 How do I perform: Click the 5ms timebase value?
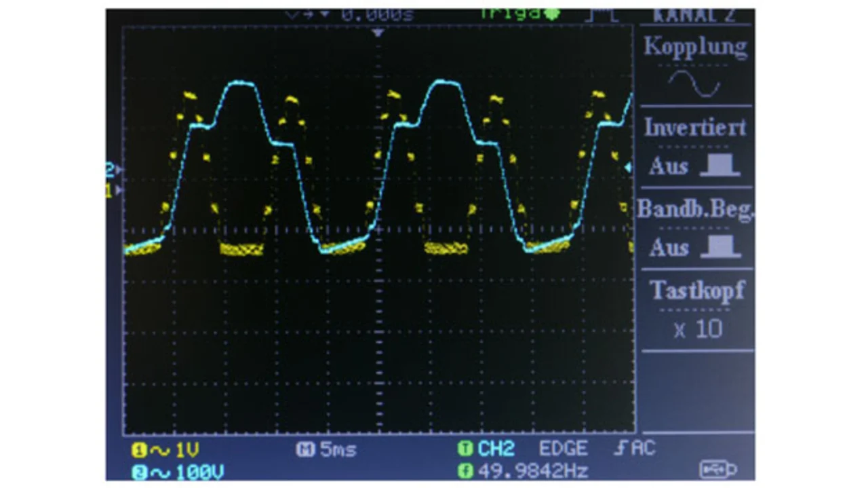pyautogui.click(x=337, y=449)
